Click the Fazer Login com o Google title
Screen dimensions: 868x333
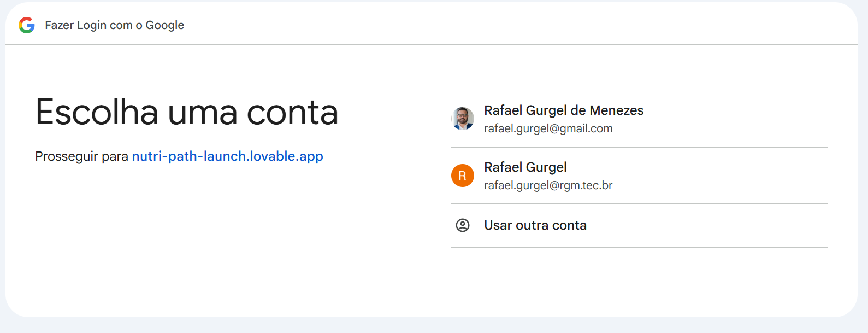[114, 25]
